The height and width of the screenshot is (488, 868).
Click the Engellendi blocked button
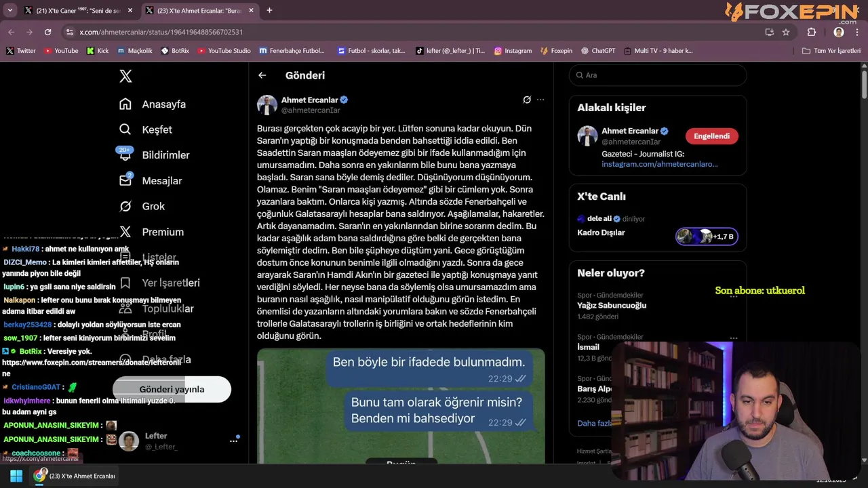[711, 136]
